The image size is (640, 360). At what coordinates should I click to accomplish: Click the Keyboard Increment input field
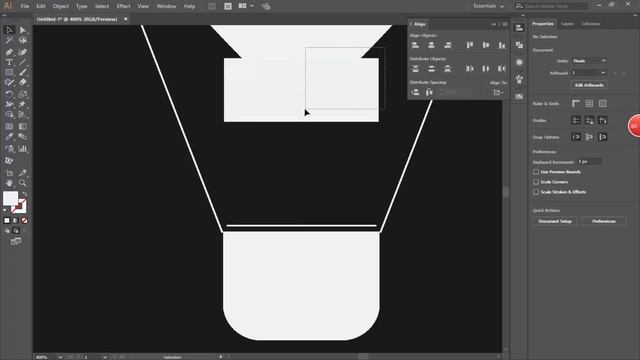click(x=589, y=162)
